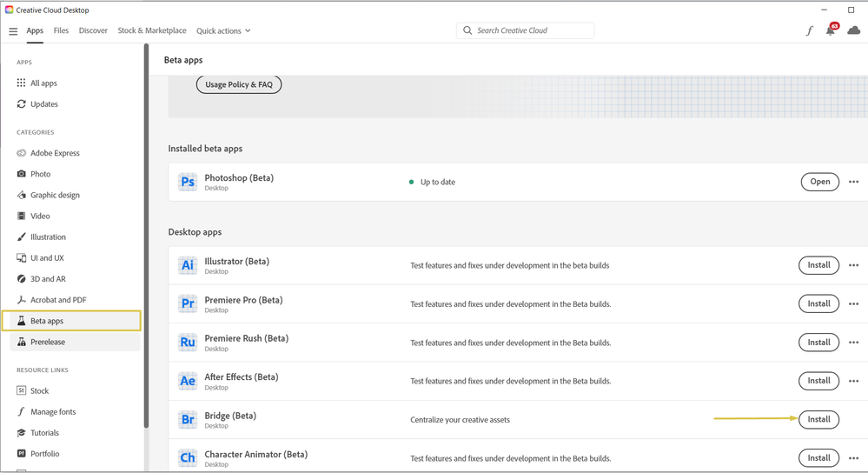Click the Adobe Express icon in sidebar

click(x=21, y=153)
